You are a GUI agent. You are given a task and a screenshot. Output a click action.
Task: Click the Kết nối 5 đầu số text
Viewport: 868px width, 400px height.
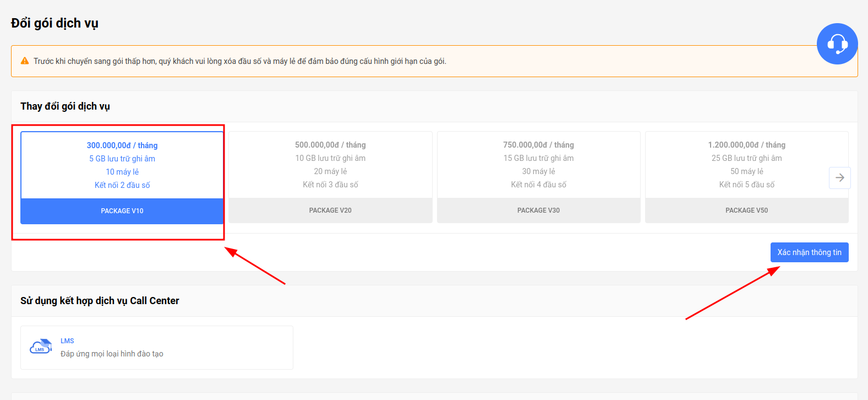point(747,185)
